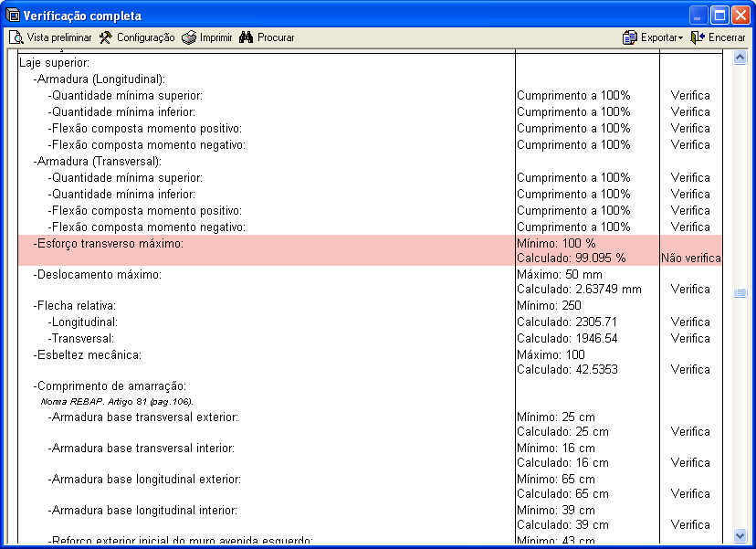The width and height of the screenshot is (756, 549).
Task: Click the Procurar binoculars icon
Action: (x=246, y=37)
